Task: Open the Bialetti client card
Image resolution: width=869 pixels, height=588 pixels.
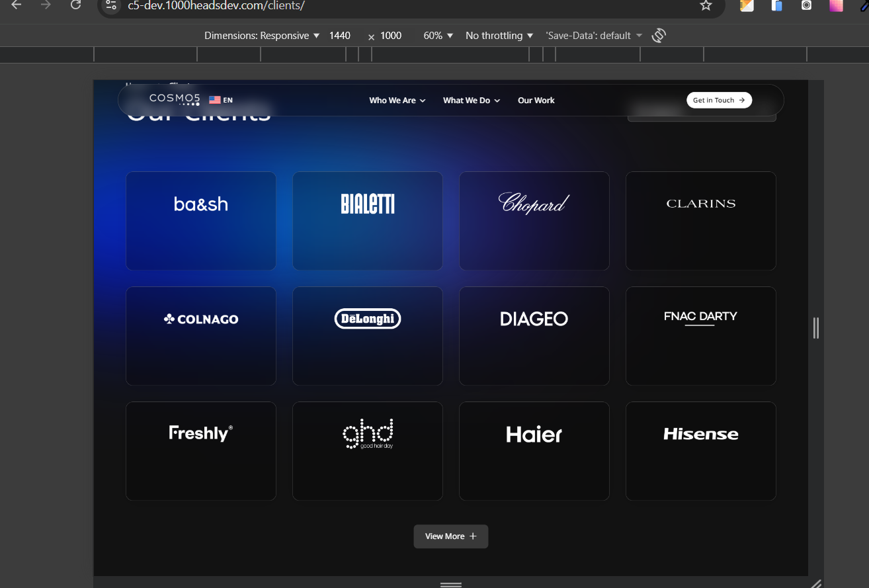Action: 368,221
